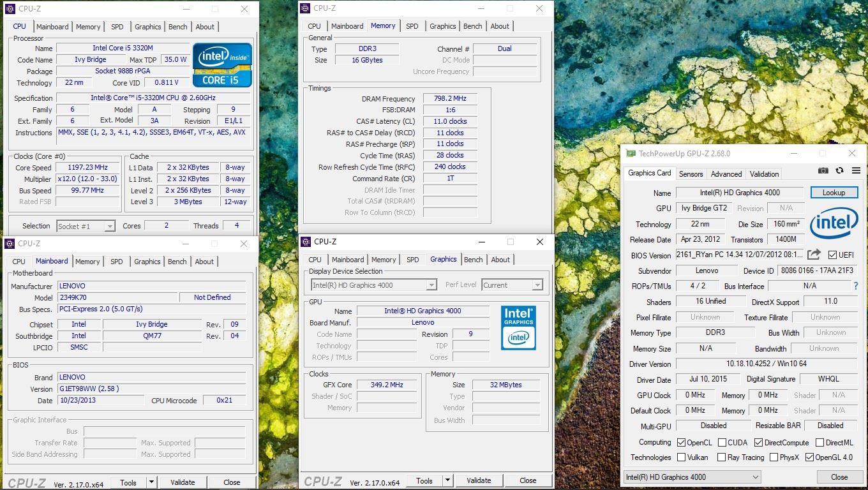868x490 pixels.
Task: Click Validate in the GPU-clocks CPU-Z window
Action: coord(479,480)
